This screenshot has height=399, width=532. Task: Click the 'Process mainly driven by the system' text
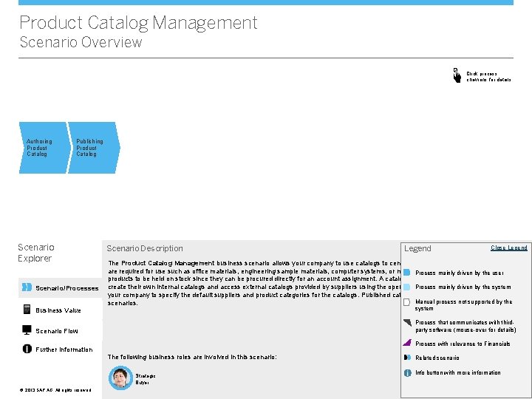point(463,287)
